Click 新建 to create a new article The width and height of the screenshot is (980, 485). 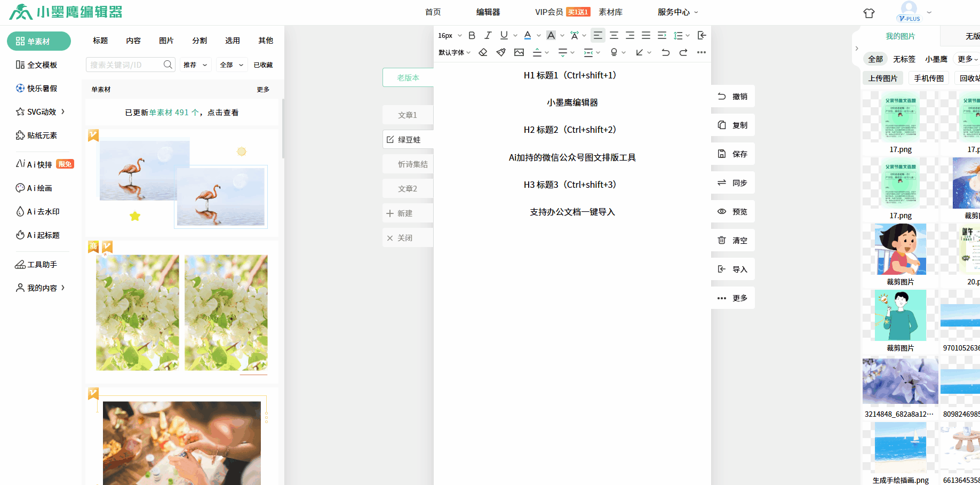408,213
